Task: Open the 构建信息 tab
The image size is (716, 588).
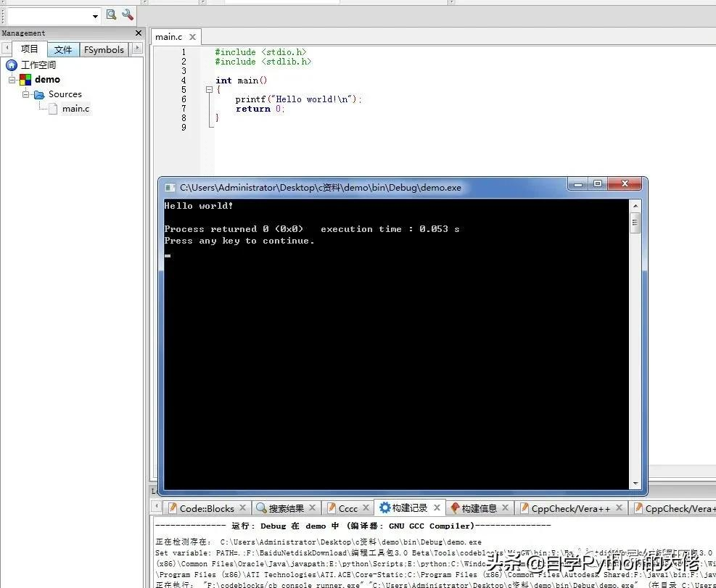Action: [x=479, y=508]
